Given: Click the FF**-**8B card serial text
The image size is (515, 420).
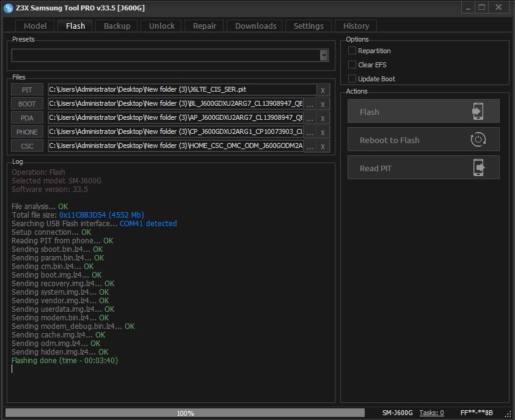Looking at the screenshot, I should tap(477, 413).
